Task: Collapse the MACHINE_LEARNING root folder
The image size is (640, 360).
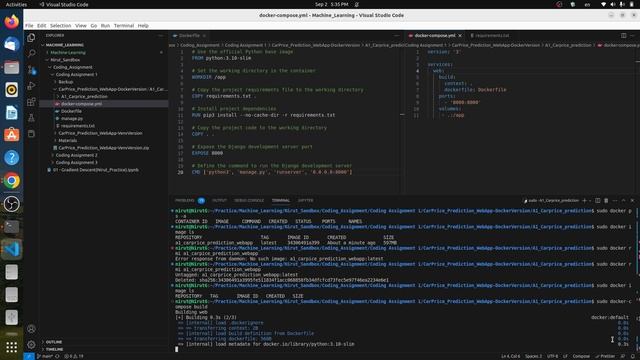Action: click(x=64, y=45)
